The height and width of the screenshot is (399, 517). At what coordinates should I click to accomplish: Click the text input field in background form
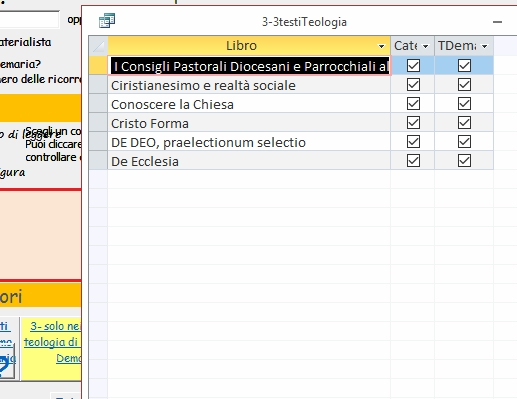[29, 20]
